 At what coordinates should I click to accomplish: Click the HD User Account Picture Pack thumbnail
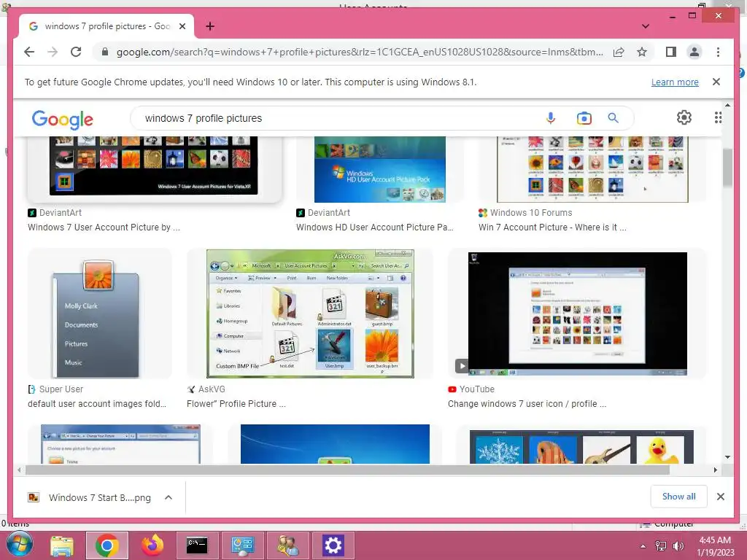(x=379, y=169)
